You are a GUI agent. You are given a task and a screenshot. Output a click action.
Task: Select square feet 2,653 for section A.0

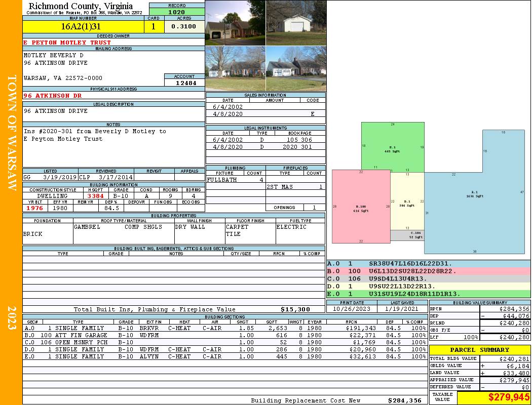(278, 328)
